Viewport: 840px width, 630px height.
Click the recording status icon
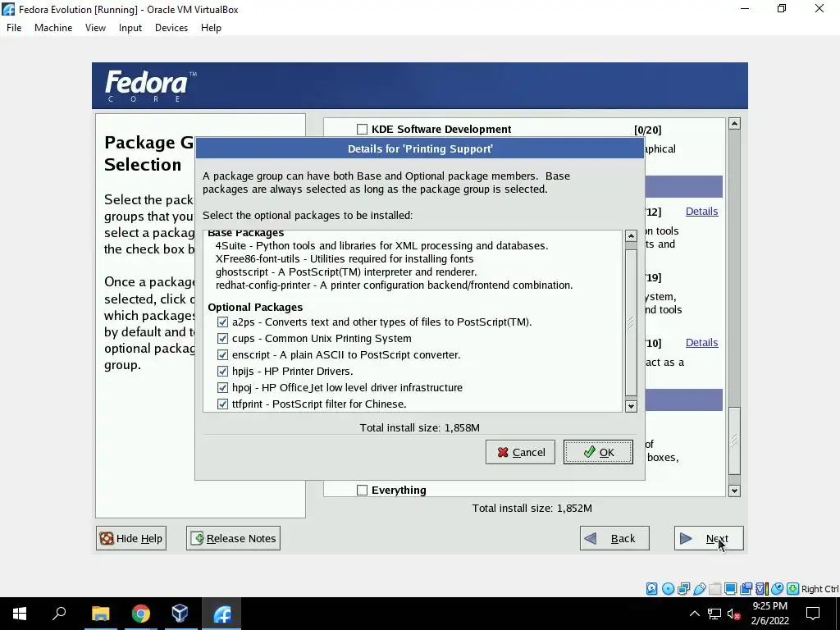746,589
